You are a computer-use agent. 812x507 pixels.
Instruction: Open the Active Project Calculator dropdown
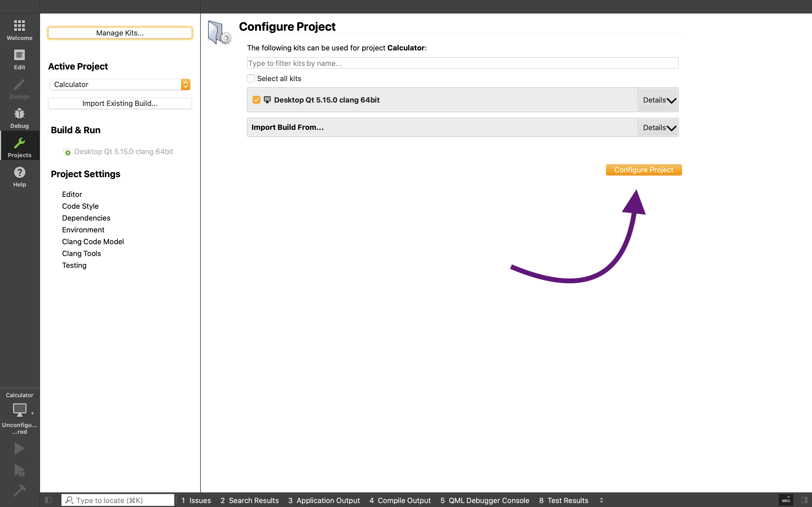click(120, 84)
